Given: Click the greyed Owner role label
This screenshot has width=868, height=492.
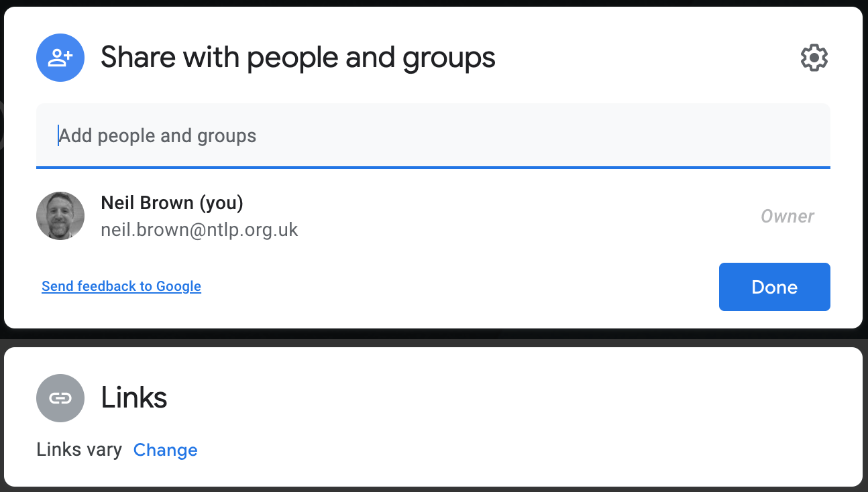Looking at the screenshot, I should point(788,216).
